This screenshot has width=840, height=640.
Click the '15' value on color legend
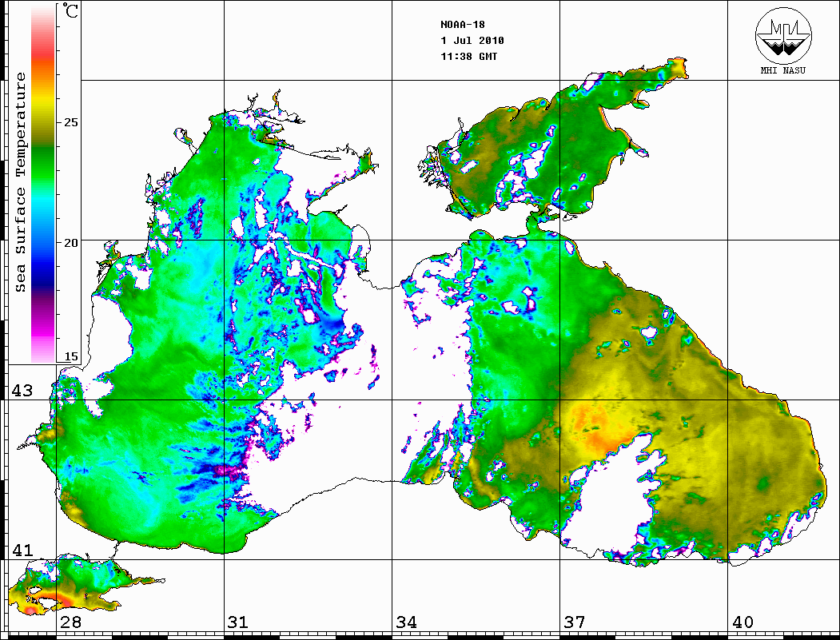click(70, 356)
